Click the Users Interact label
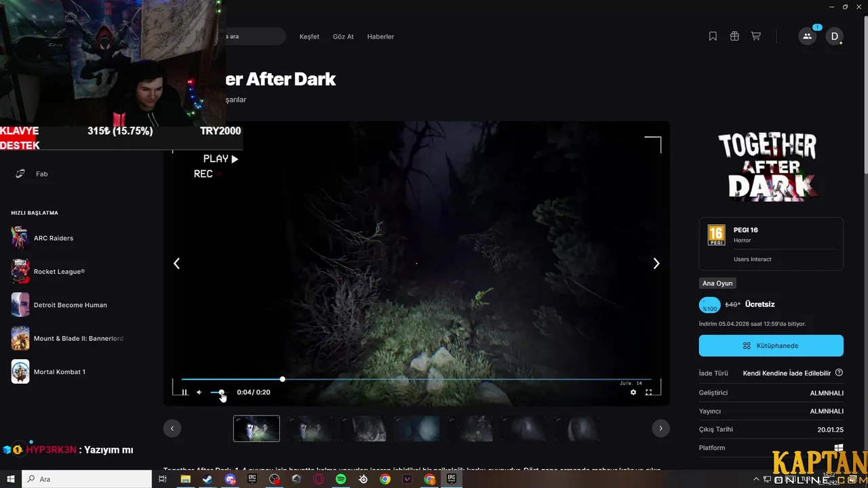 [x=752, y=260]
